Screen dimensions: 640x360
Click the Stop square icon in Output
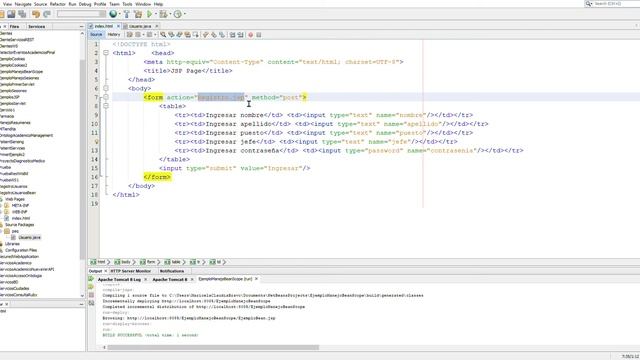[91, 295]
